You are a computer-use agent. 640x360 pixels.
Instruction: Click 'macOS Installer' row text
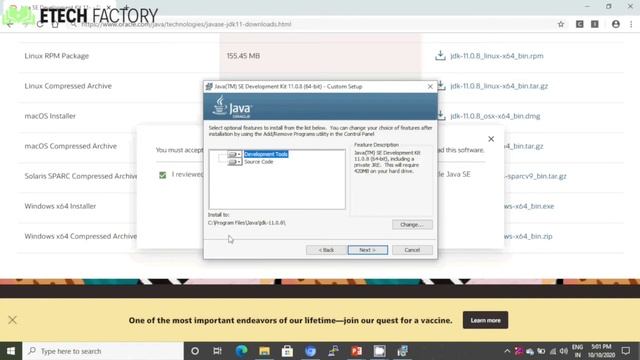[50, 116]
